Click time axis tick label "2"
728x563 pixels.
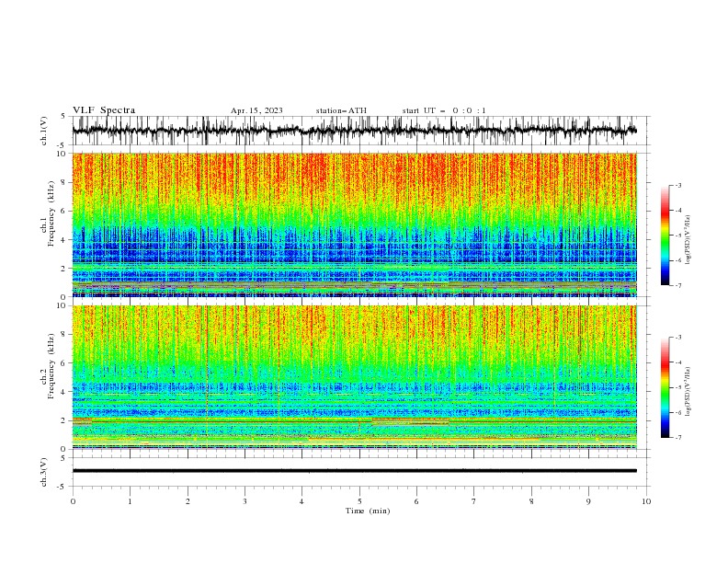(188, 501)
